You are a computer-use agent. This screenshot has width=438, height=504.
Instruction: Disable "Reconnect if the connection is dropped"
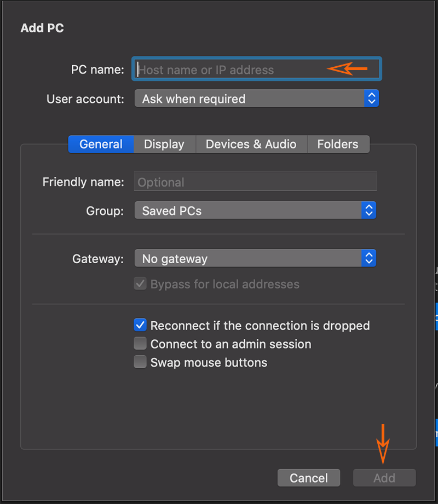[140, 325]
